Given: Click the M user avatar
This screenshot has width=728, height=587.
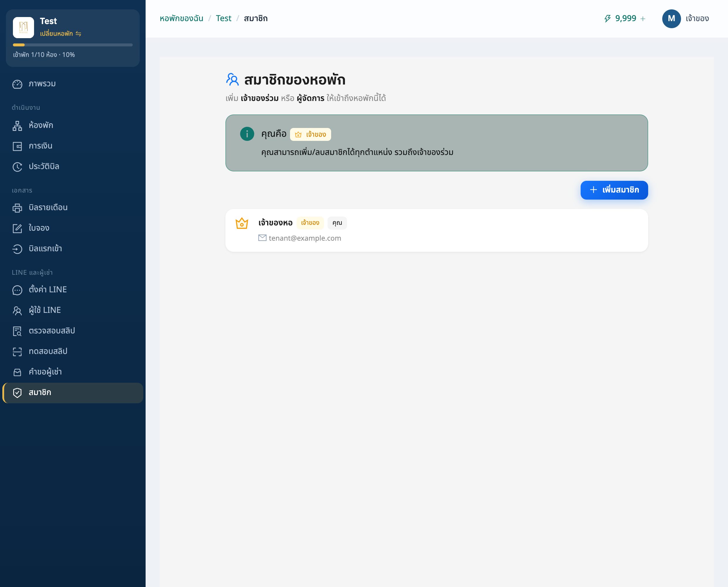Looking at the screenshot, I should [x=671, y=18].
